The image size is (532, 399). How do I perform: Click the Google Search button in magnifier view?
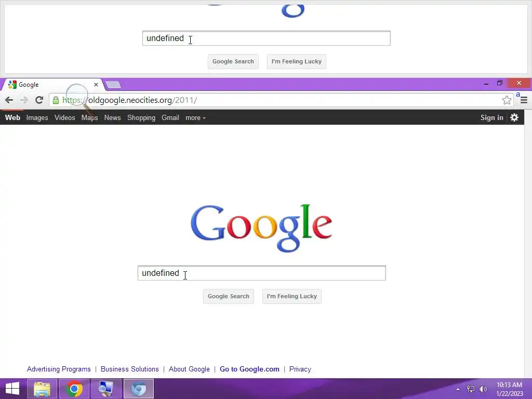233,61
